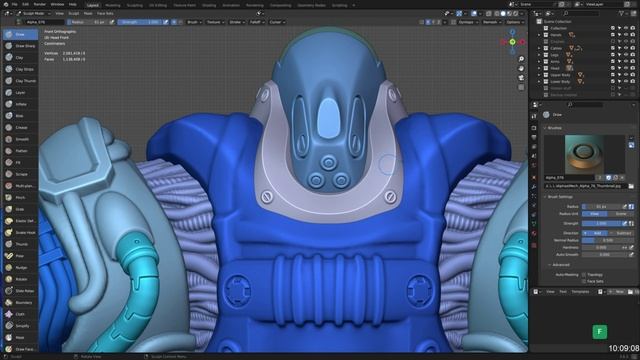Select the Fill brush
The image size is (640, 360).
(20, 162)
